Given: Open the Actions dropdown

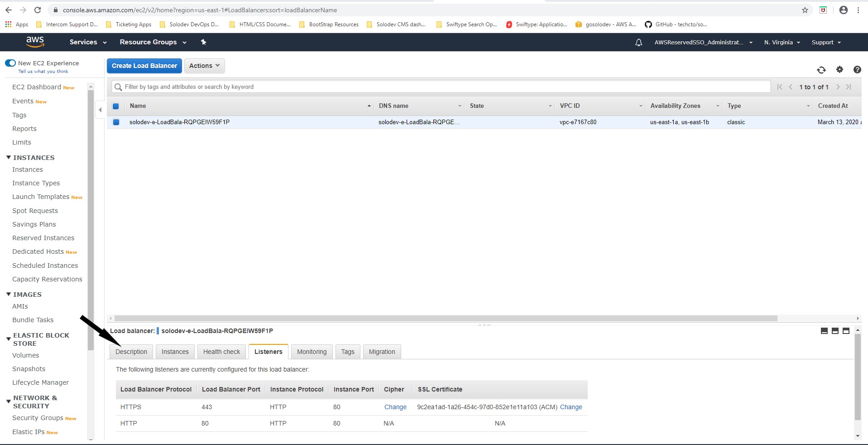Looking at the screenshot, I should pyautogui.click(x=204, y=66).
